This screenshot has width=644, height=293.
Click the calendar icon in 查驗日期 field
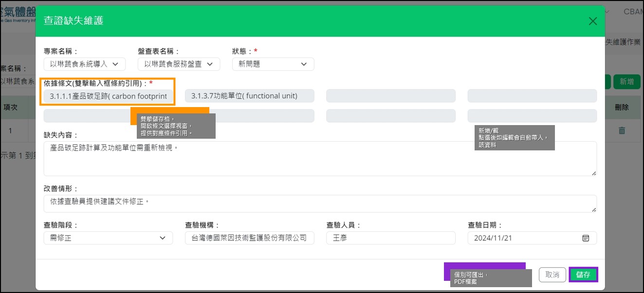pyautogui.click(x=586, y=238)
